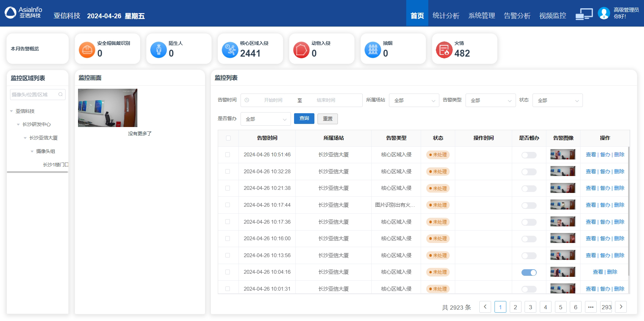Image resolution: width=644 pixels, height=321 pixels.
Task: Open the 所属场站 dropdown filter
Action: click(x=414, y=100)
